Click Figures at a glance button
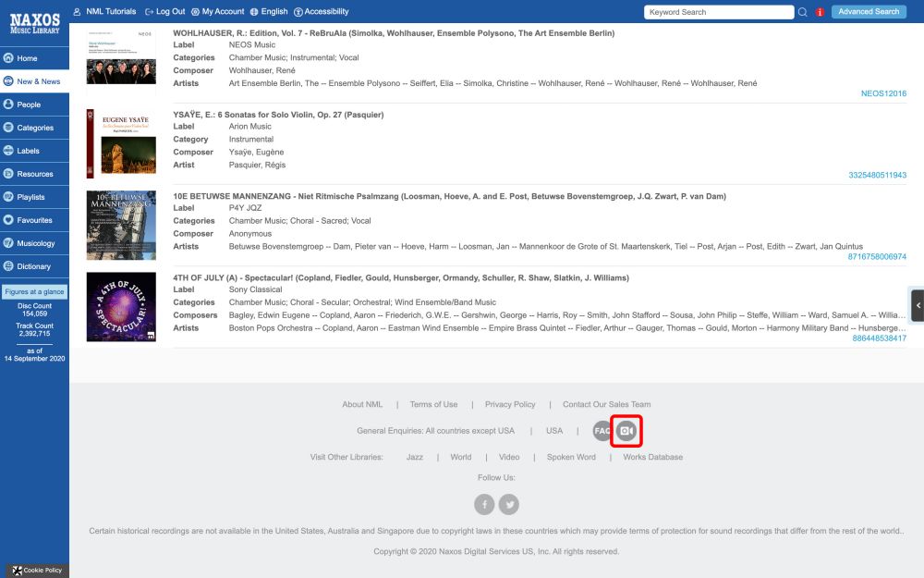 (35, 291)
